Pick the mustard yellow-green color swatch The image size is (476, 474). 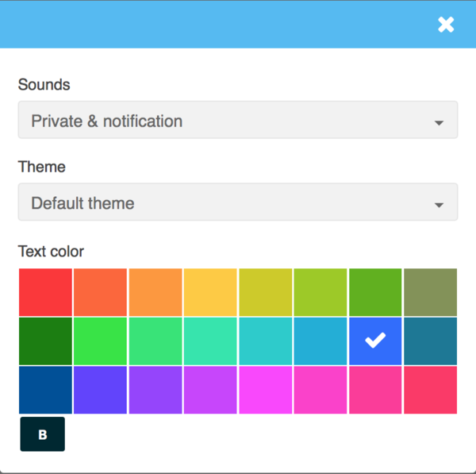click(x=266, y=292)
